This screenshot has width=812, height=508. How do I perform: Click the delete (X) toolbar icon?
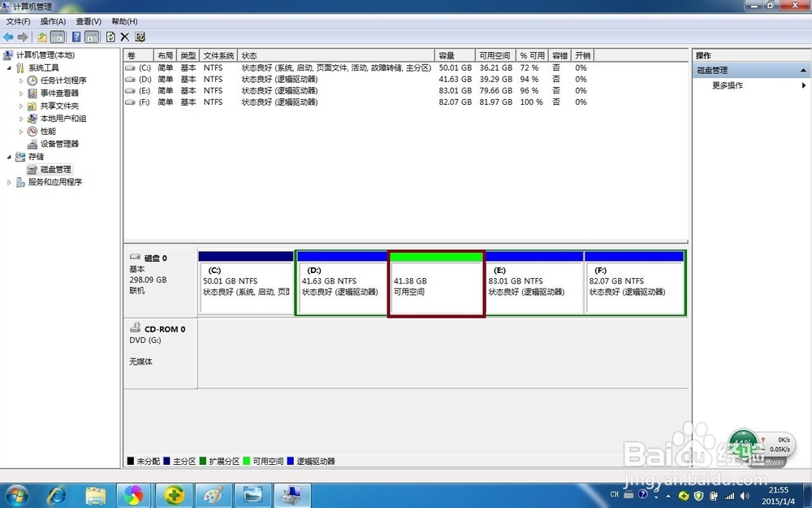pyautogui.click(x=124, y=37)
